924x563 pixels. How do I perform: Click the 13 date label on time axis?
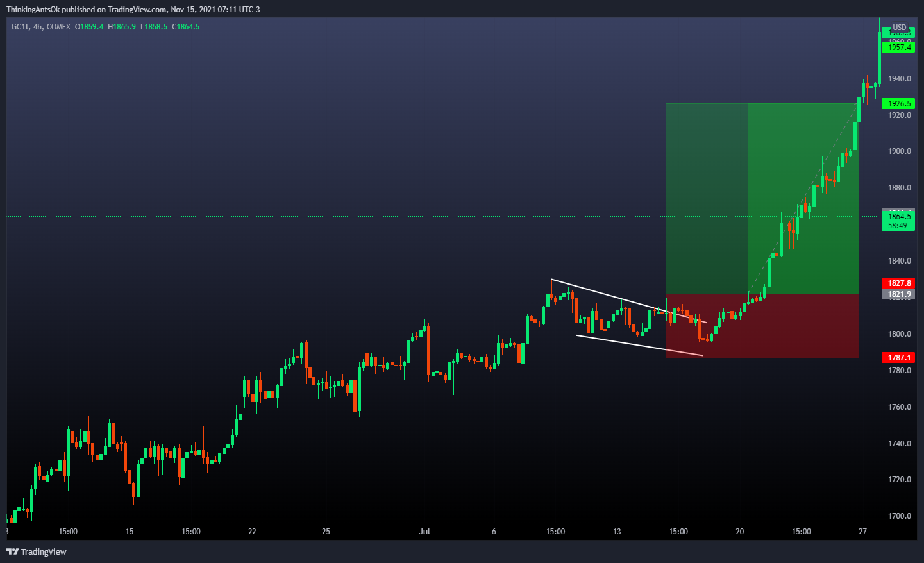617,532
